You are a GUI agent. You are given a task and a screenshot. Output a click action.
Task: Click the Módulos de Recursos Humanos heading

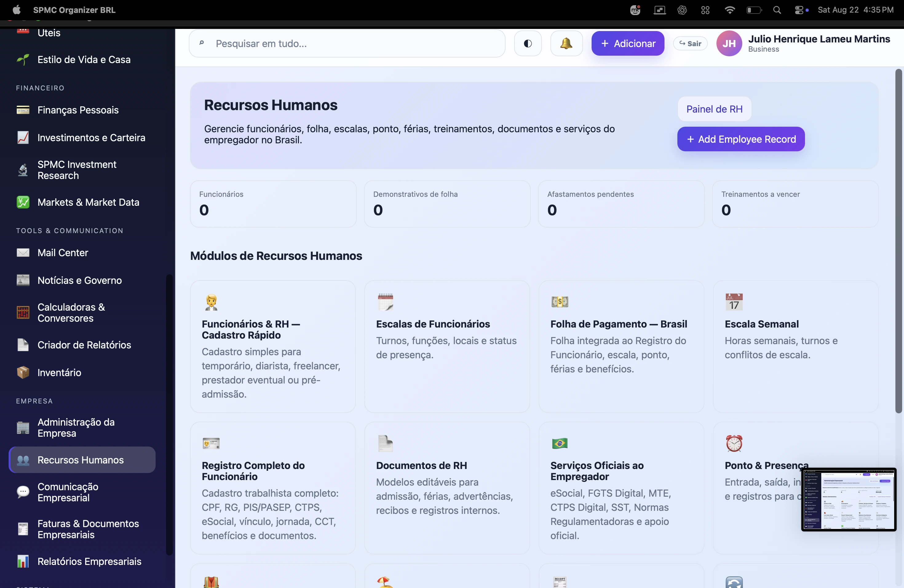[x=276, y=256]
